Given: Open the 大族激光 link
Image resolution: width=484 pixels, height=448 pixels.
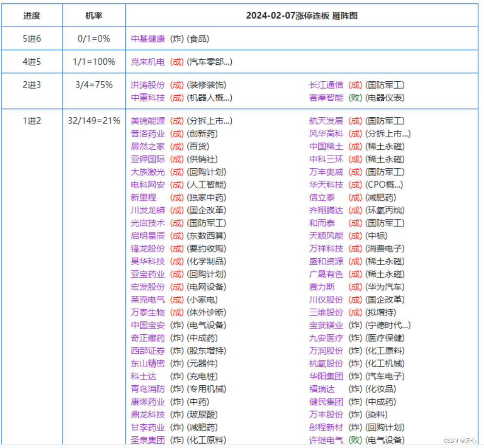Looking at the screenshot, I should pyautogui.click(x=148, y=172).
